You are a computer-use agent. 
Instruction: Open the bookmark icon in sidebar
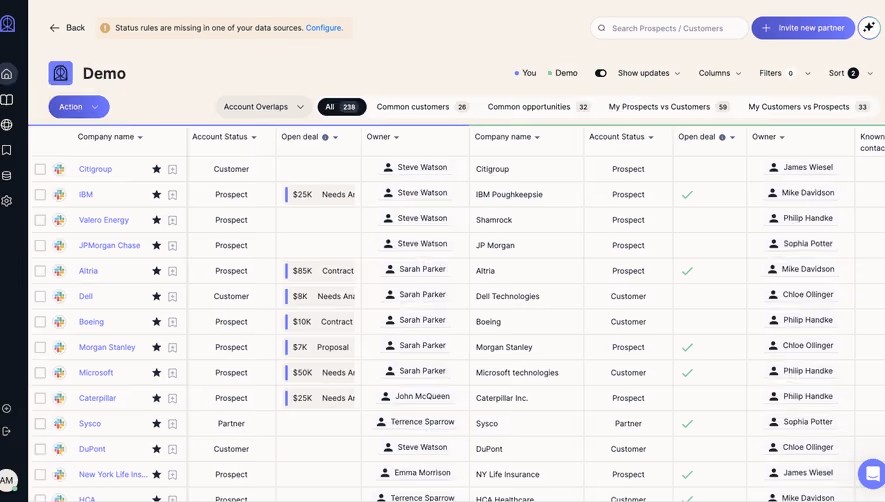click(7, 150)
